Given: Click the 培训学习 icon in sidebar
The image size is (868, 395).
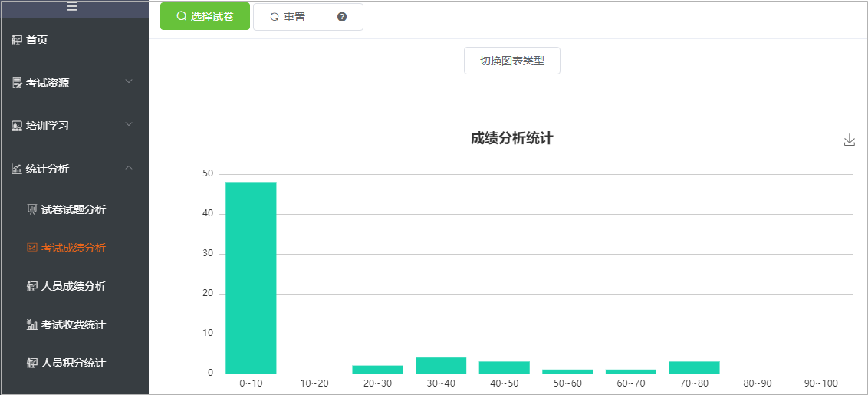Looking at the screenshot, I should coord(17,126).
